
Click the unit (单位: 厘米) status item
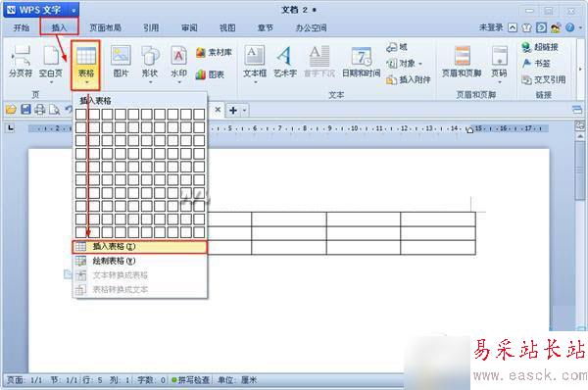237,380
